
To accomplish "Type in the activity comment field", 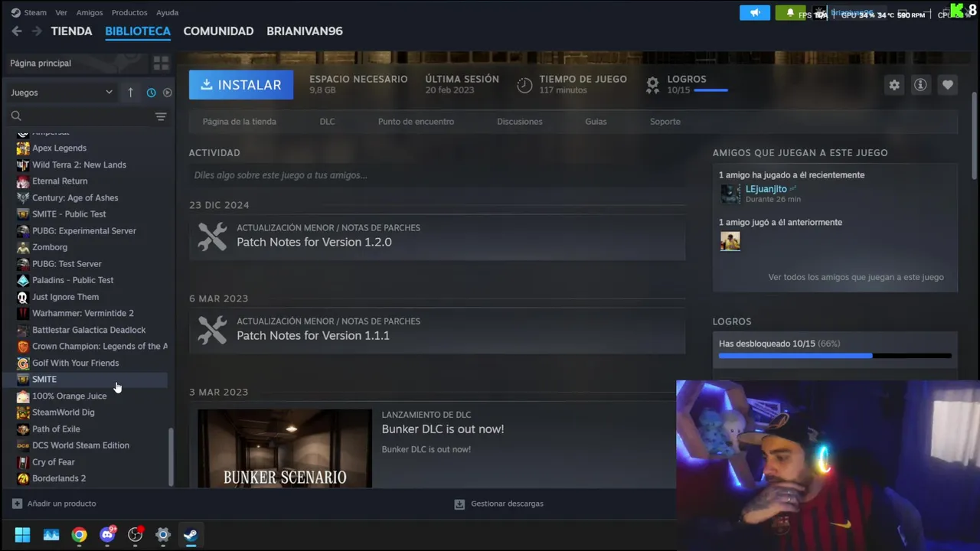I will click(x=437, y=175).
